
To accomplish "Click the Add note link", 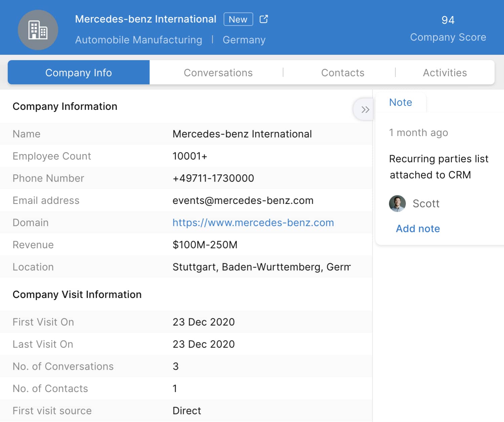I will 418,229.
